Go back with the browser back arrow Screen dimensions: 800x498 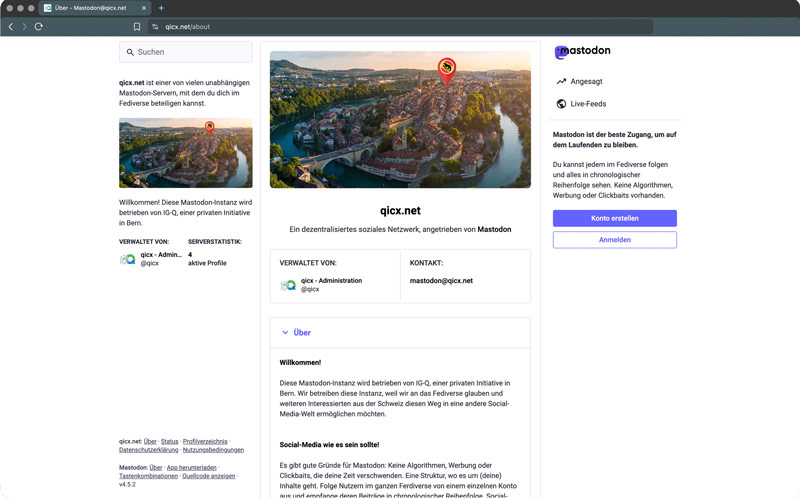(11, 27)
